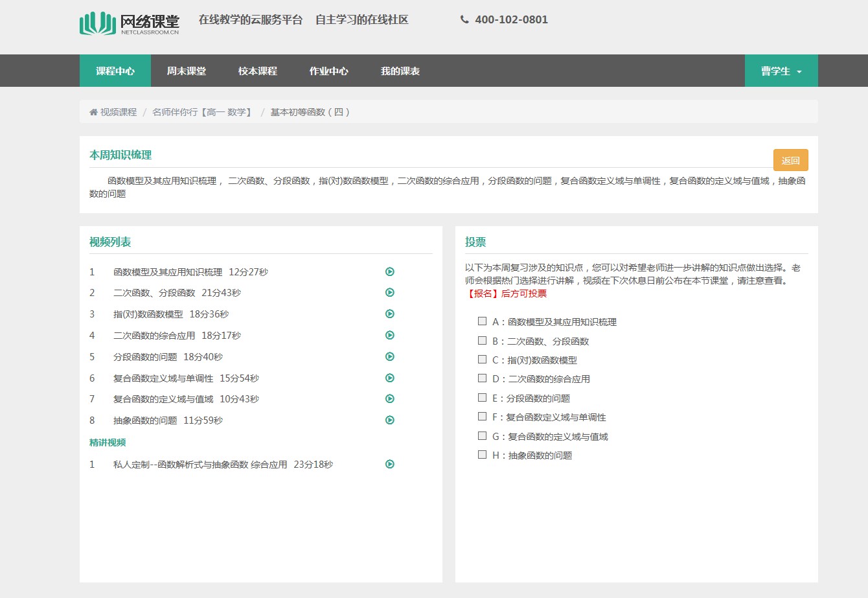The image size is (868, 598).
Task: Play video 6 复合函数定义域与单调性
Action: (390, 378)
